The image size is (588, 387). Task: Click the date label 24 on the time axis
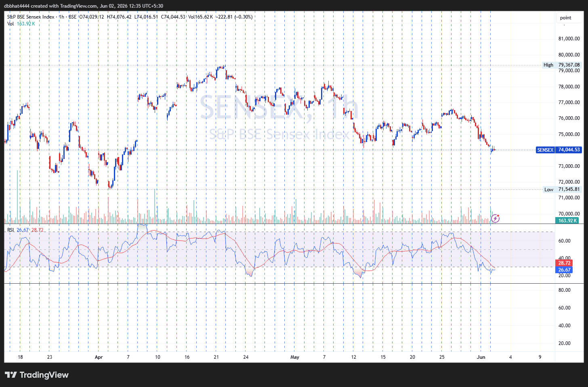coord(246,357)
